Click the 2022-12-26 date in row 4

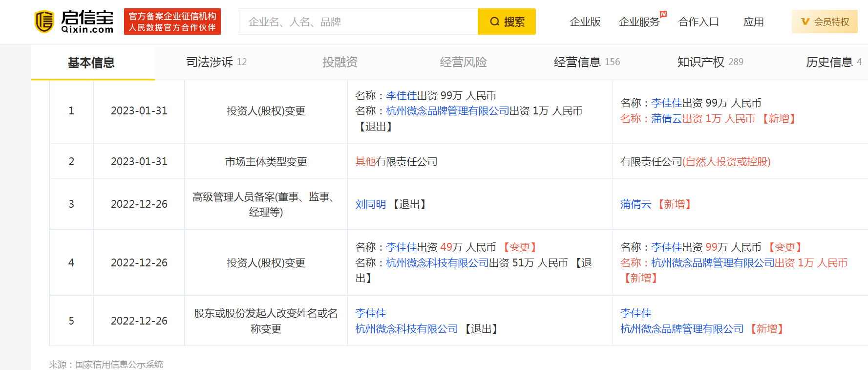(x=139, y=263)
